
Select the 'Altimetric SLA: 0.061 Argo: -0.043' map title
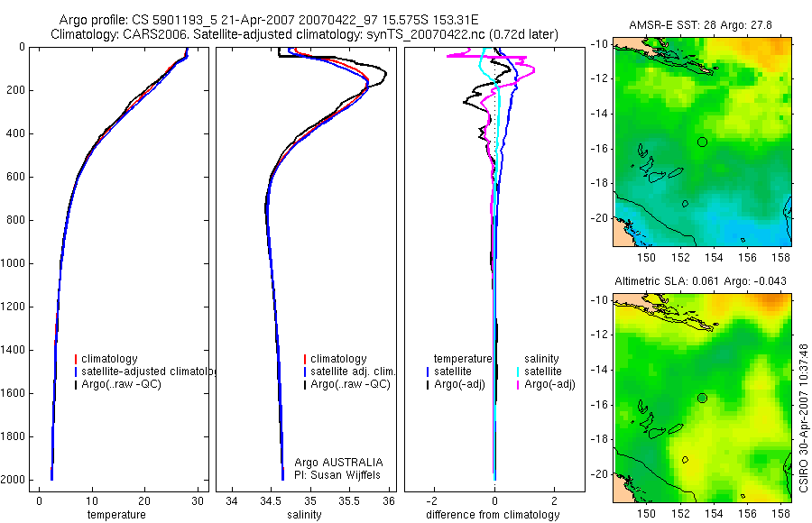coord(700,281)
